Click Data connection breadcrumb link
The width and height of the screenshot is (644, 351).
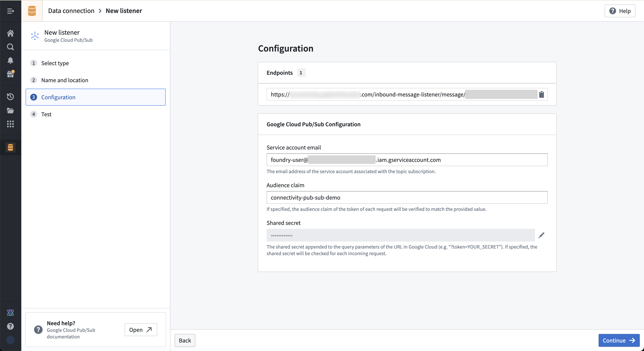pos(71,11)
